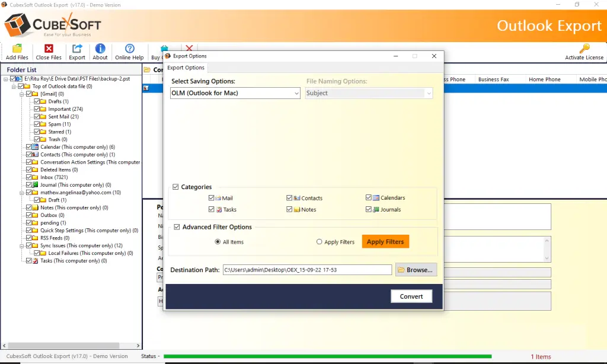
Task: Click the Business Fax column header
Action: (493, 79)
